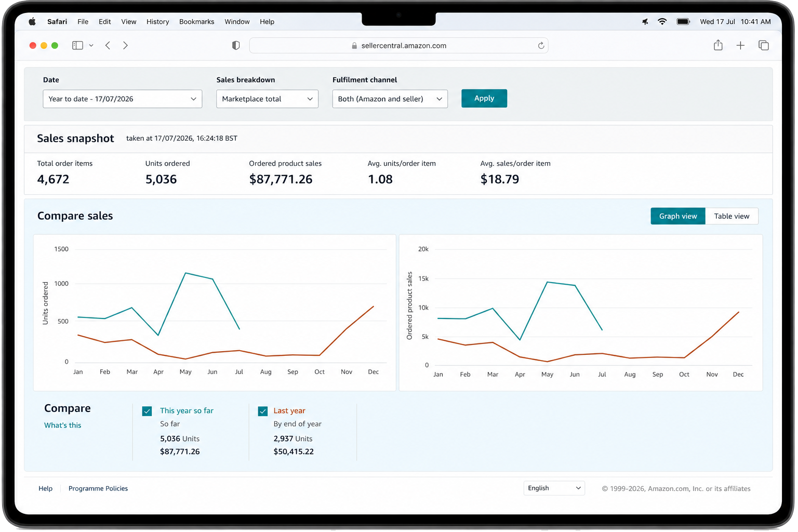Go forward with the right arrow
Image resolution: width=798 pixels, height=532 pixels.
125,46
